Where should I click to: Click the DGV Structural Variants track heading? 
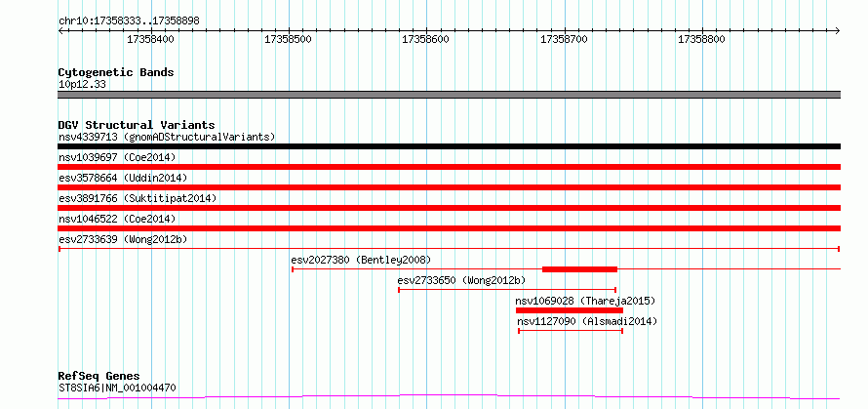137,125
